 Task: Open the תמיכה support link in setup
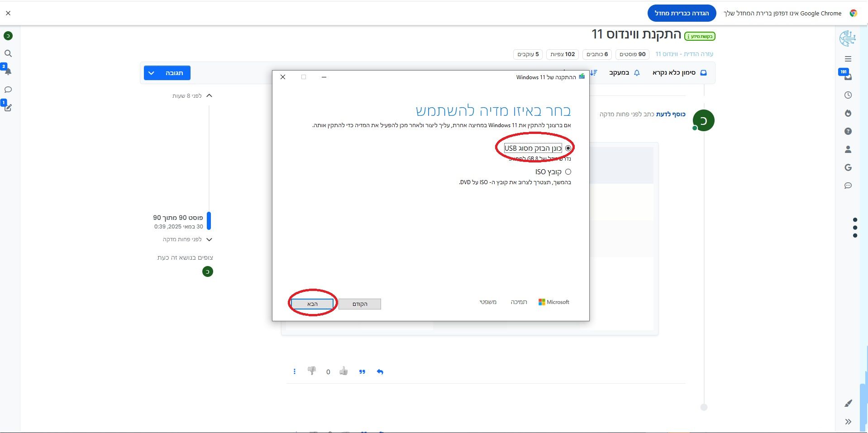(x=519, y=302)
